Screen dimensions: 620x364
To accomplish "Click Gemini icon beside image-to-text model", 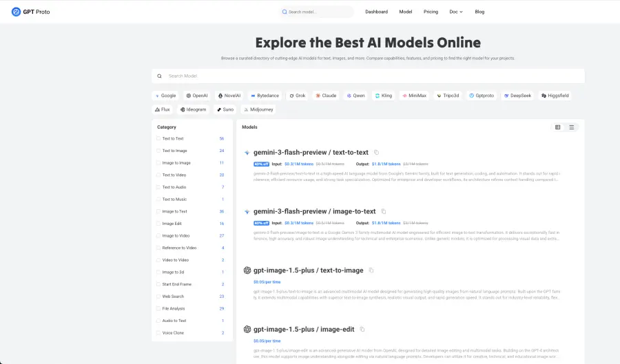I will (247, 212).
